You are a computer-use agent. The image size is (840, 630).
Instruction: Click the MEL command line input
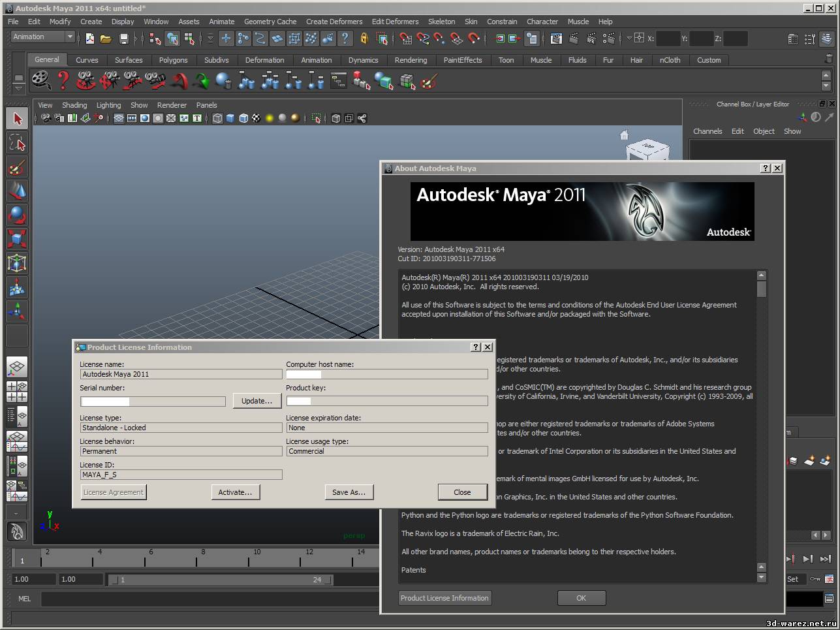pos(210,599)
